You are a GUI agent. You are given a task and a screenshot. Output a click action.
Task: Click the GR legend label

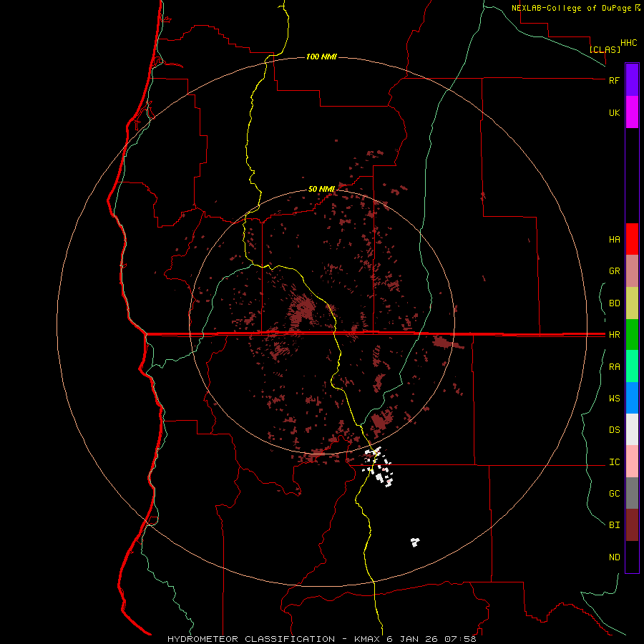coord(614,271)
